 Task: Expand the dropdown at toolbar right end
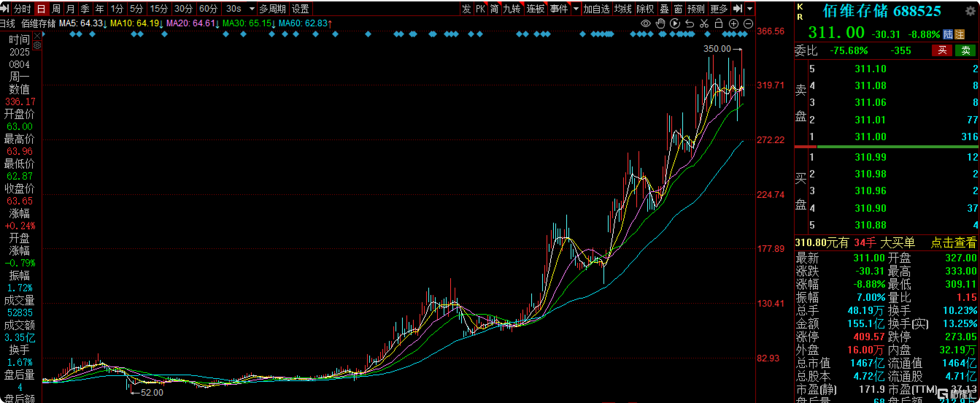[x=750, y=8]
